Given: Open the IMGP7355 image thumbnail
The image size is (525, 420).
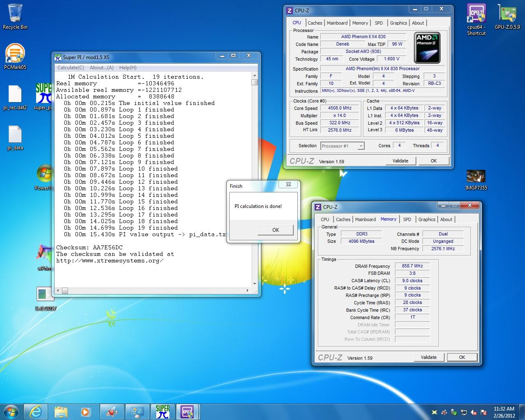Looking at the screenshot, I should point(476,180).
